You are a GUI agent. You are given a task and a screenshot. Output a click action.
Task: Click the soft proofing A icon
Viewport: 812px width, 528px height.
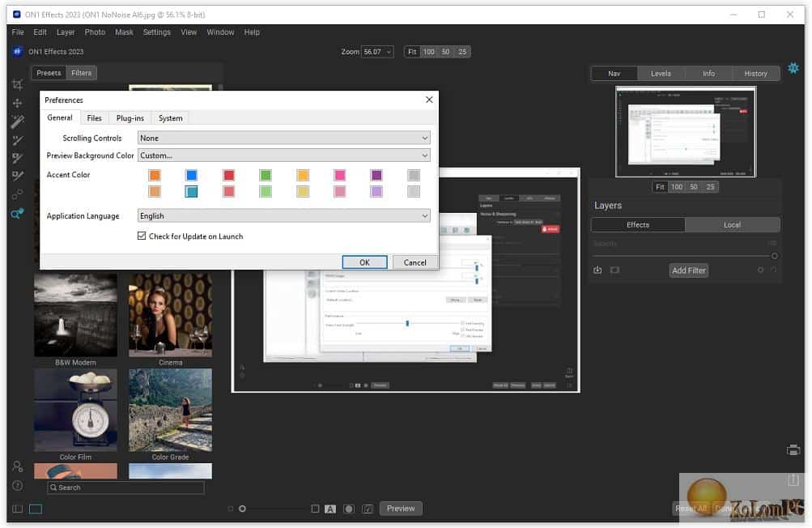329,509
